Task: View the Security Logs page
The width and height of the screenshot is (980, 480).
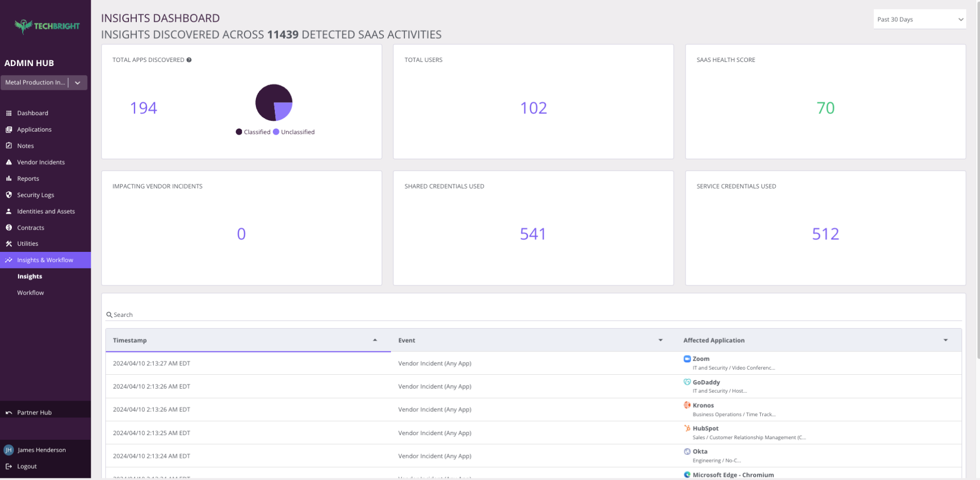Action: click(36, 195)
